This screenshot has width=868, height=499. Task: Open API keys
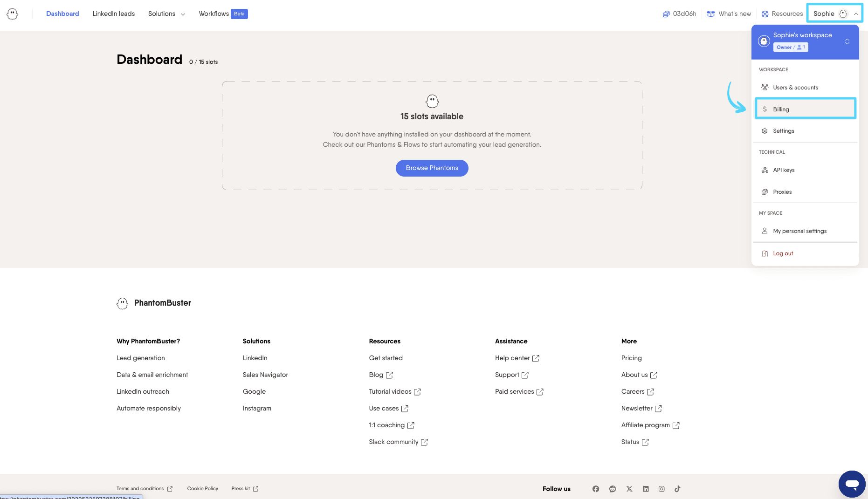tap(805, 170)
